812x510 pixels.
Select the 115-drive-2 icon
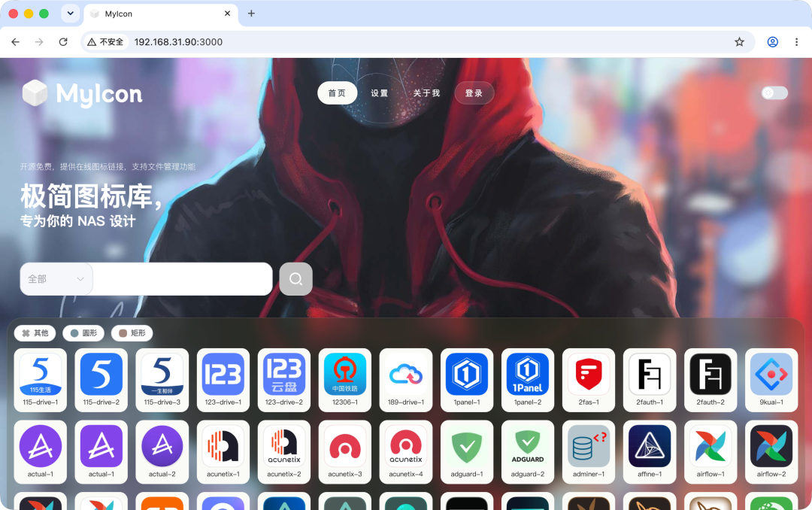tap(101, 380)
